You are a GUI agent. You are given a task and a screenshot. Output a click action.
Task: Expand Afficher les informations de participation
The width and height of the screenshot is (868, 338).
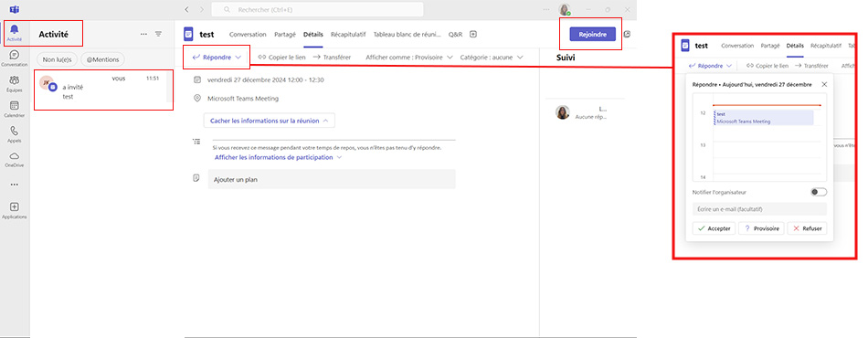click(x=279, y=157)
